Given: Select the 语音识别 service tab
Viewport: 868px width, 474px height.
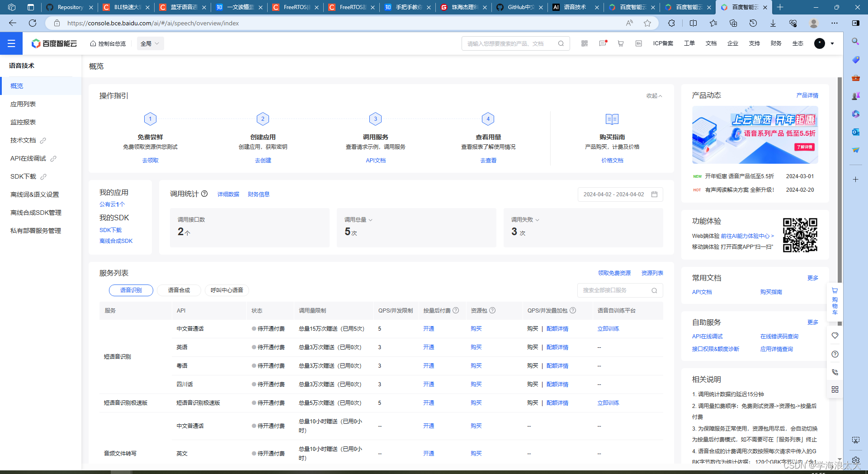Looking at the screenshot, I should coord(131,290).
